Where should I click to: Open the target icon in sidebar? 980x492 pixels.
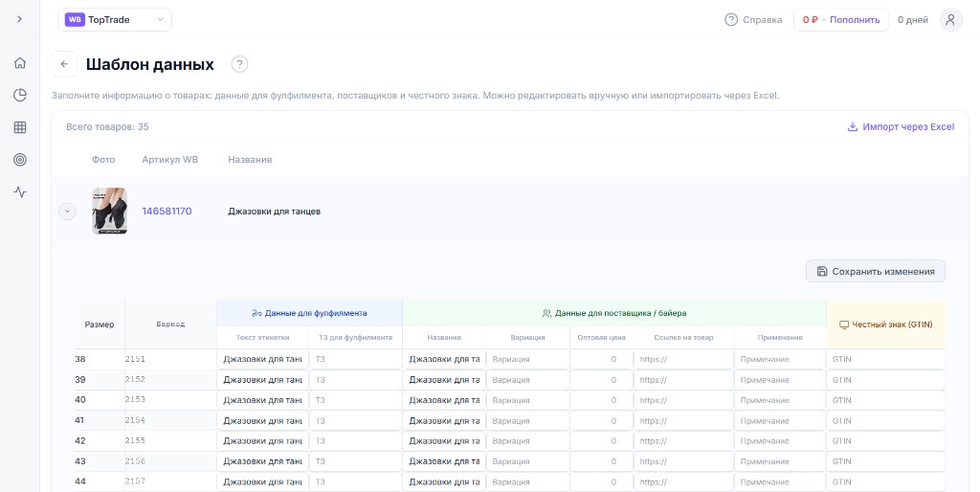pos(20,160)
